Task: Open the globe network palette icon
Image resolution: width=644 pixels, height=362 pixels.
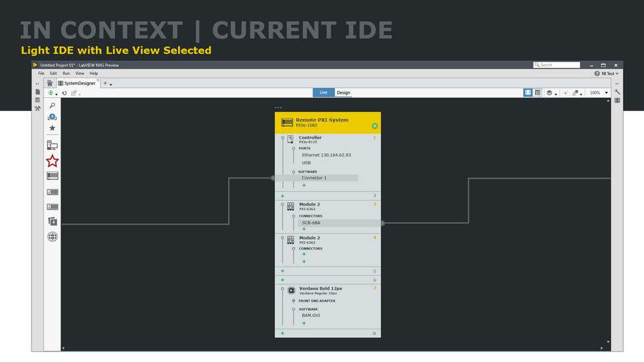Action: click(x=52, y=237)
